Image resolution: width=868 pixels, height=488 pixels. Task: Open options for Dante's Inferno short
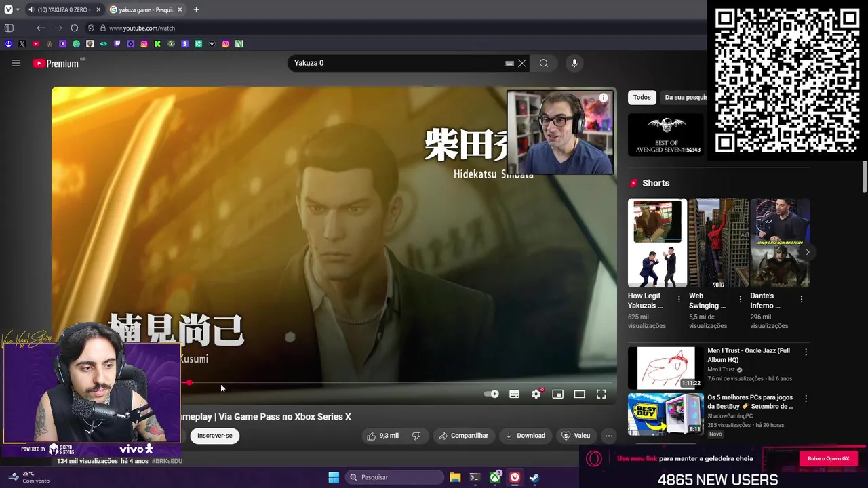tap(801, 299)
